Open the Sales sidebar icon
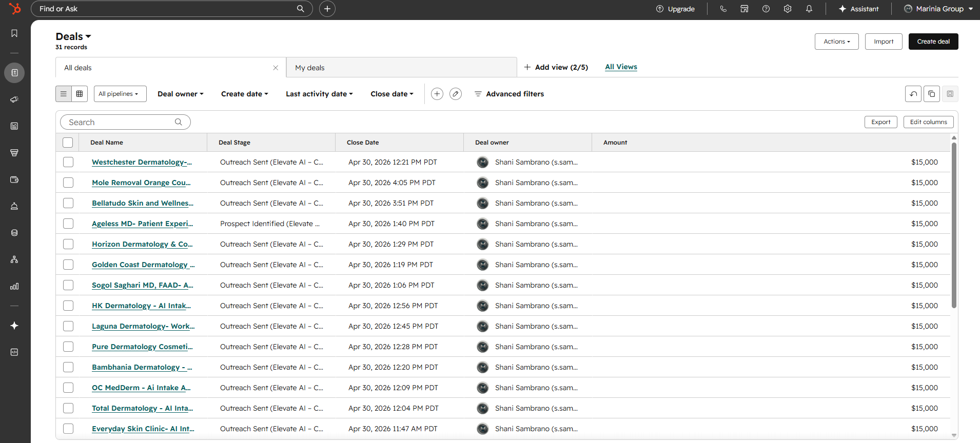 pyautogui.click(x=14, y=153)
